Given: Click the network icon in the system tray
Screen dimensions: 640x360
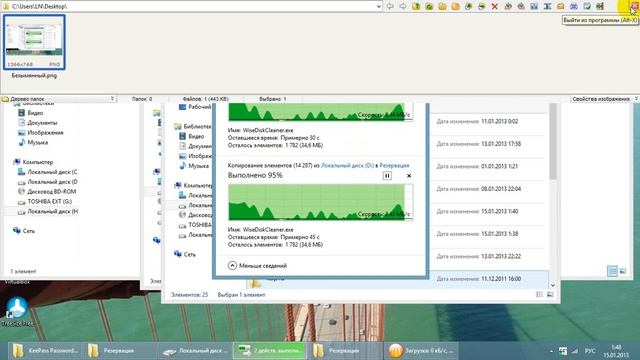Looking at the screenshot, I should pos(575,351).
